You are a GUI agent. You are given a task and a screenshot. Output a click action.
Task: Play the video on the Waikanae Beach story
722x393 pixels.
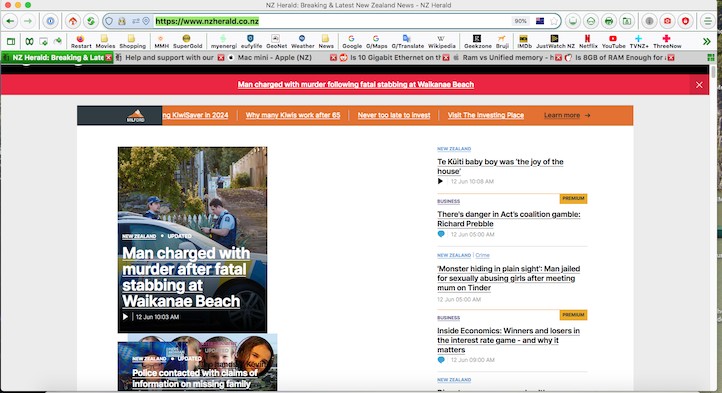pyautogui.click(x=125, y=317)
